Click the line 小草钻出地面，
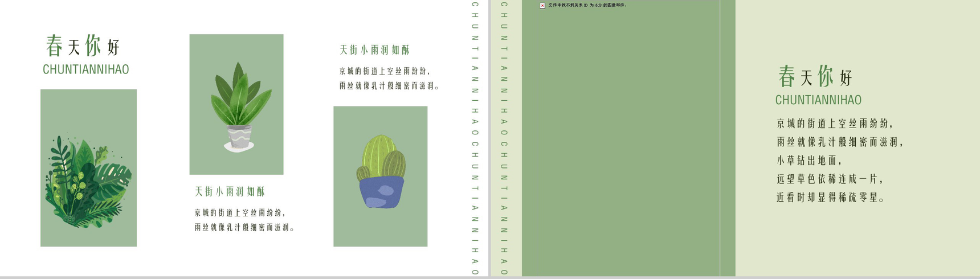 pyautogui.click(x=810, y=161)
